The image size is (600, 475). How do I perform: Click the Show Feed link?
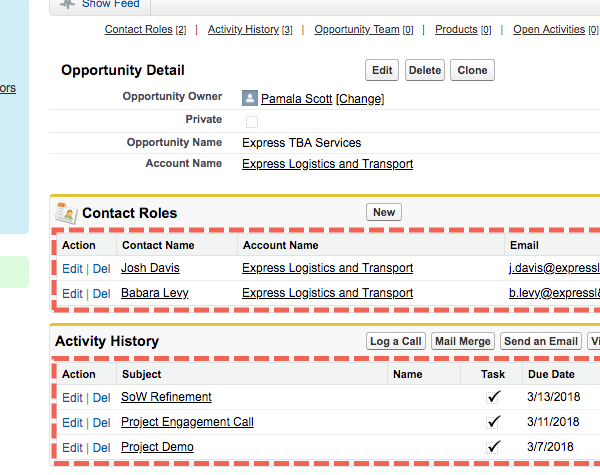tap(111, 4)
